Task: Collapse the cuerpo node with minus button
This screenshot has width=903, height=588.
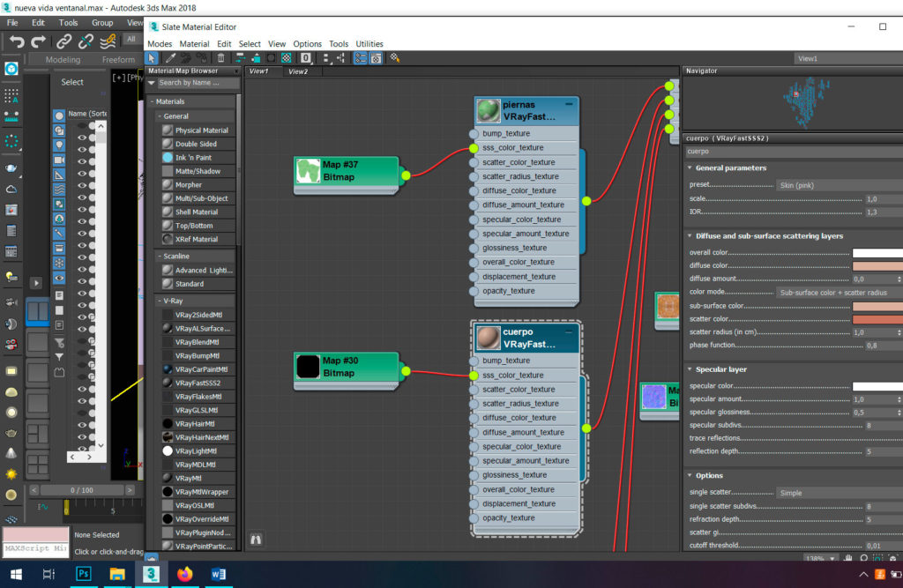Action: [x=569, y=331]
